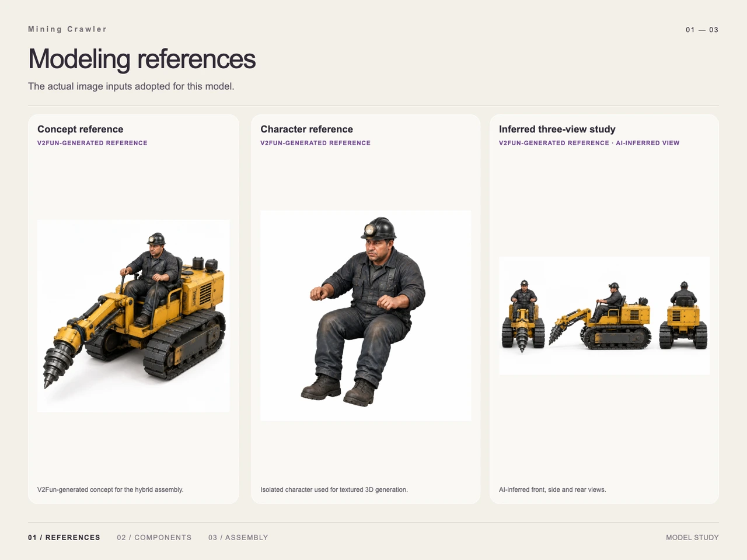Click the 'Mining Crawler' title label

(x=68, y=29)
